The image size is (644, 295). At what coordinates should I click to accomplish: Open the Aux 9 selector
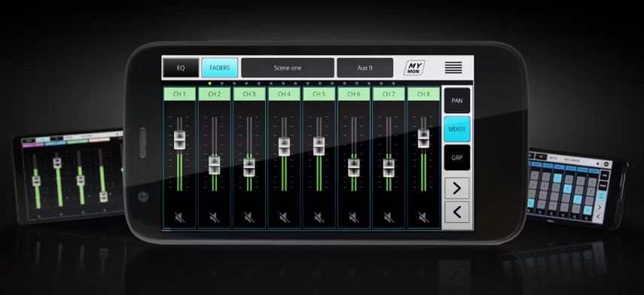(365, 68)
